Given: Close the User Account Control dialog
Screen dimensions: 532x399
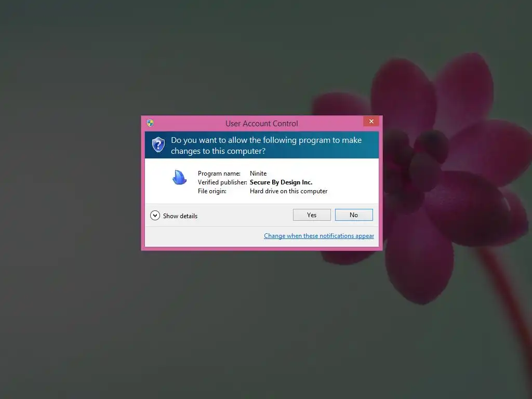Looking at the screenshot, I should click(x=371, y=121).
